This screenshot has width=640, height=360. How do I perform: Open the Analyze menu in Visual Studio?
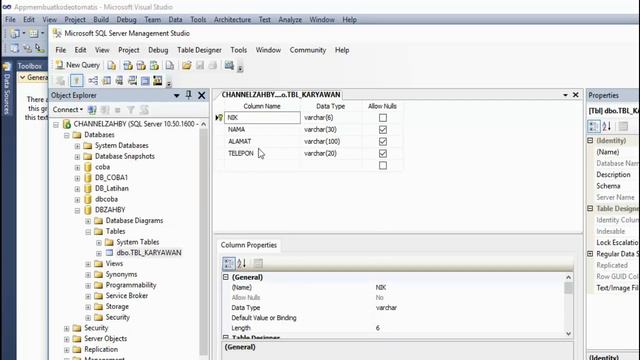click(x=290, y=20)
